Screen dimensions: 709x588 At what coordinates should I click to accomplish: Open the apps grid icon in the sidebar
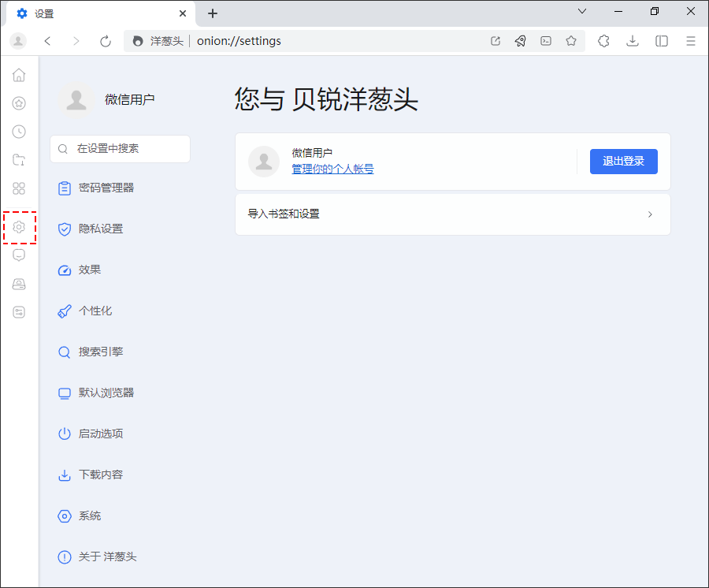coord(19,188)
